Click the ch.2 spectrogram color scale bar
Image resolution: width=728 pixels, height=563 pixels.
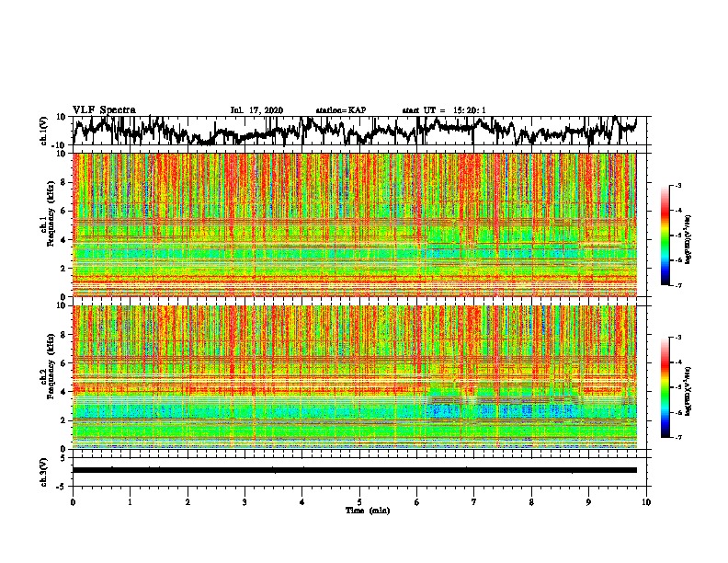(x=665, y=387)
